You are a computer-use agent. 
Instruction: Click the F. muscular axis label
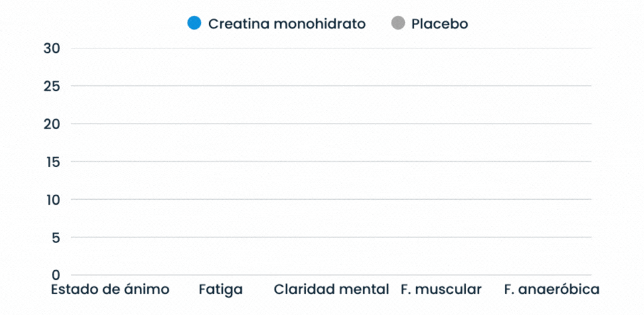coord(441,290)
